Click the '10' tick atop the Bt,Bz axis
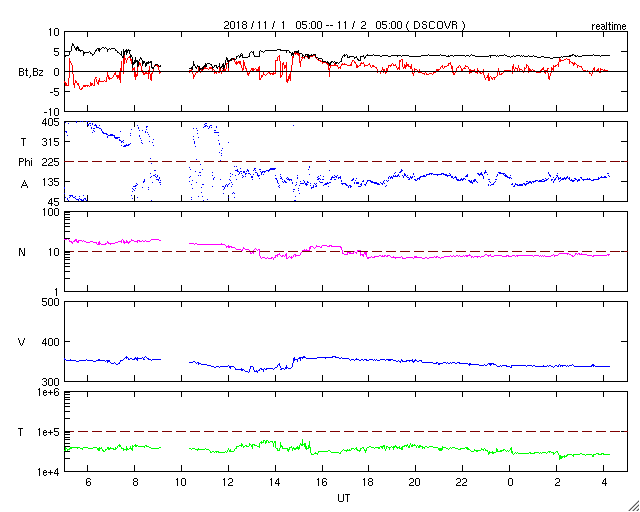 [55, 32]
